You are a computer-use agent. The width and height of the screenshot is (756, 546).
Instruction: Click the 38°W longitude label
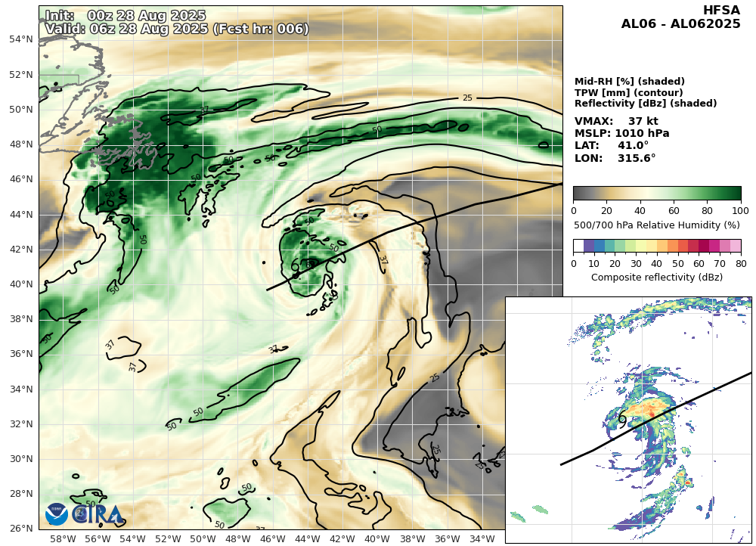point(412,538)
